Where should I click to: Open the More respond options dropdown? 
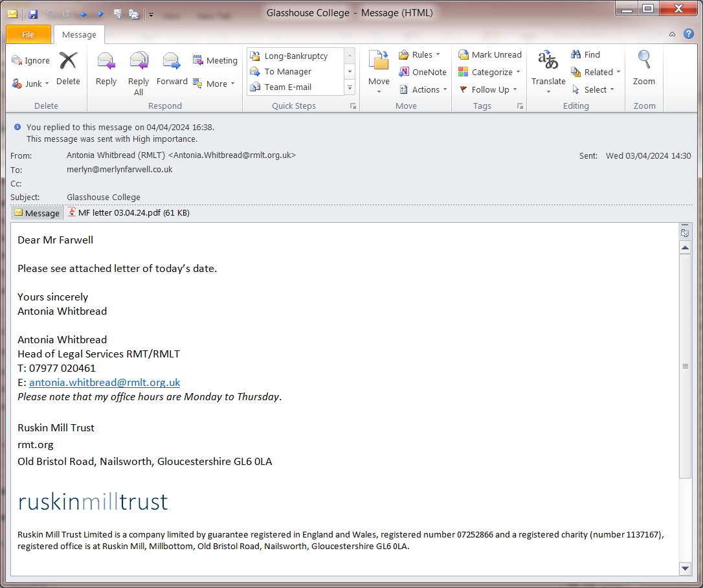click(x=214, y=84)
